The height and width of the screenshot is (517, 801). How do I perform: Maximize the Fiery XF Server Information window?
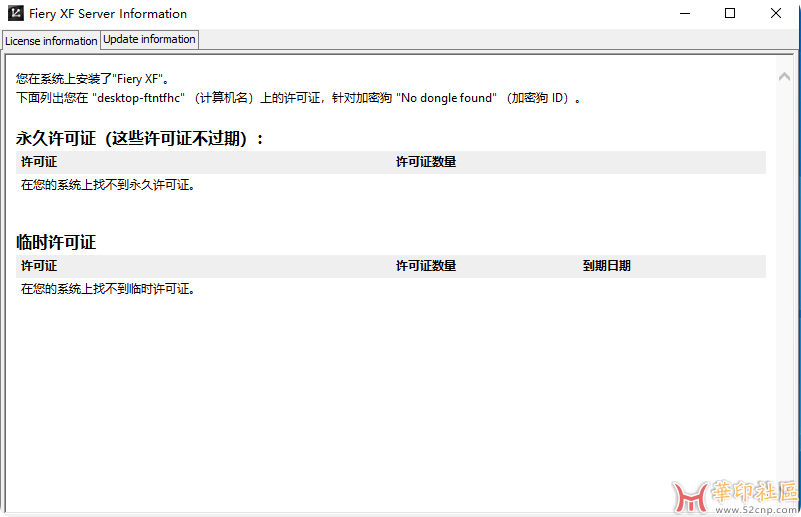[730, 13]
